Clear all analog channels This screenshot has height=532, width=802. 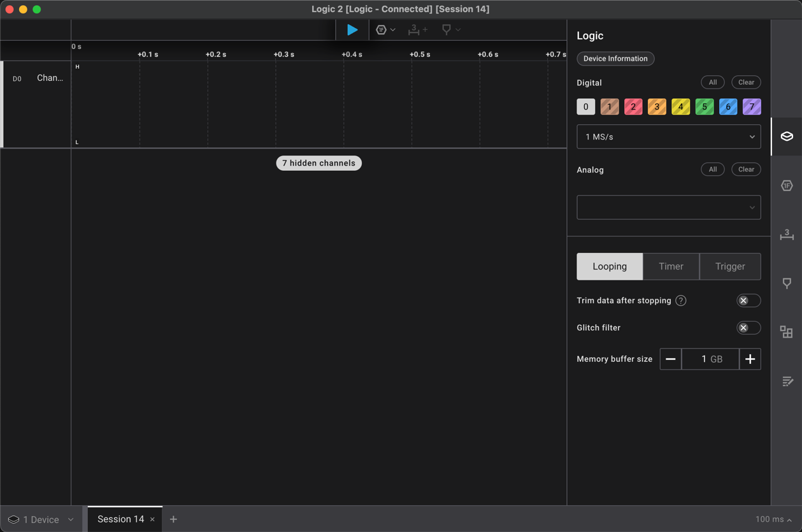(x=746, y=169)
